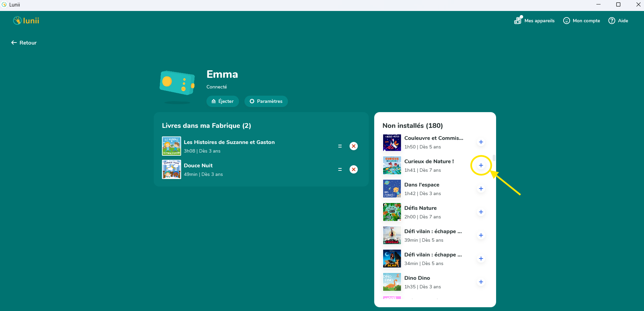The height and width of the screenshot is (311, 644).
Task: Add Dino Dino to the device
Action: 481,282
